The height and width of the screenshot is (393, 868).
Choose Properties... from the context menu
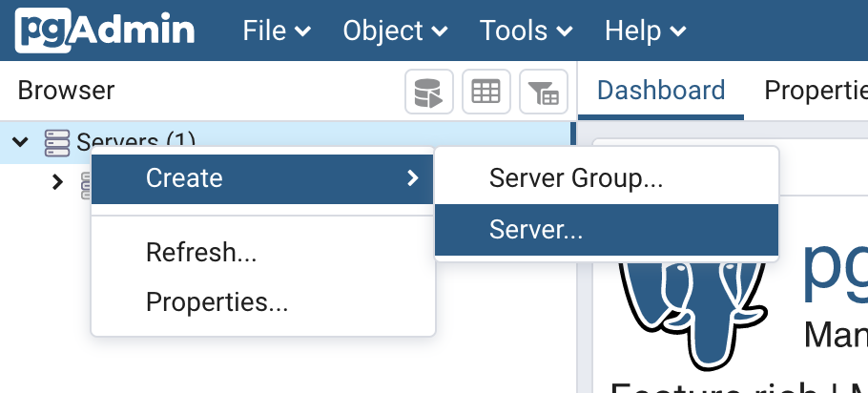217,302
